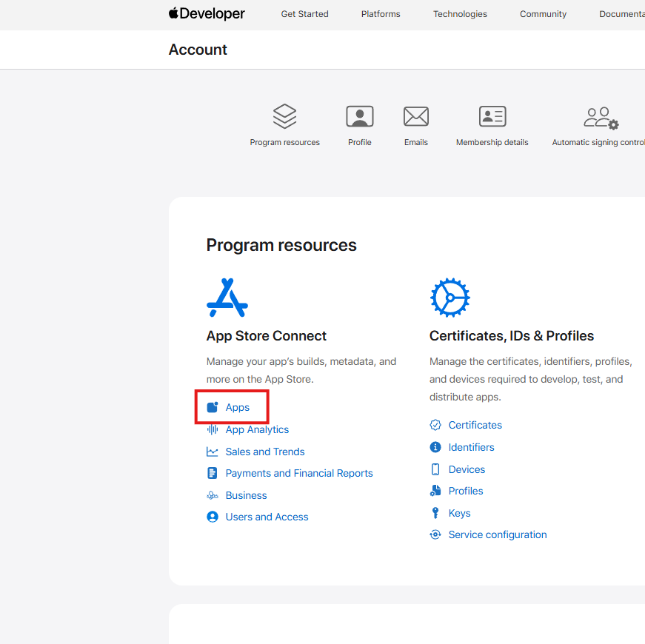Select the Membership details tab label

coord(492,142)
